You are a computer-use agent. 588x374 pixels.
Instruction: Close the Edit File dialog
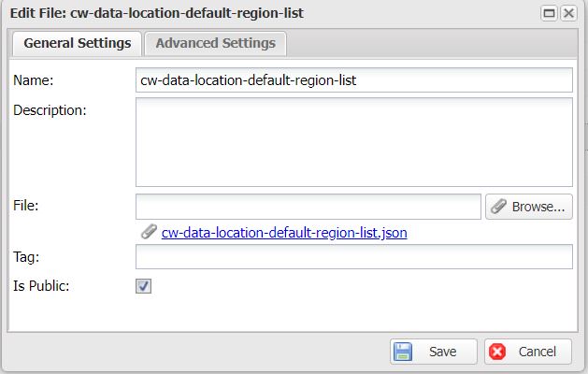pos(567,14)
